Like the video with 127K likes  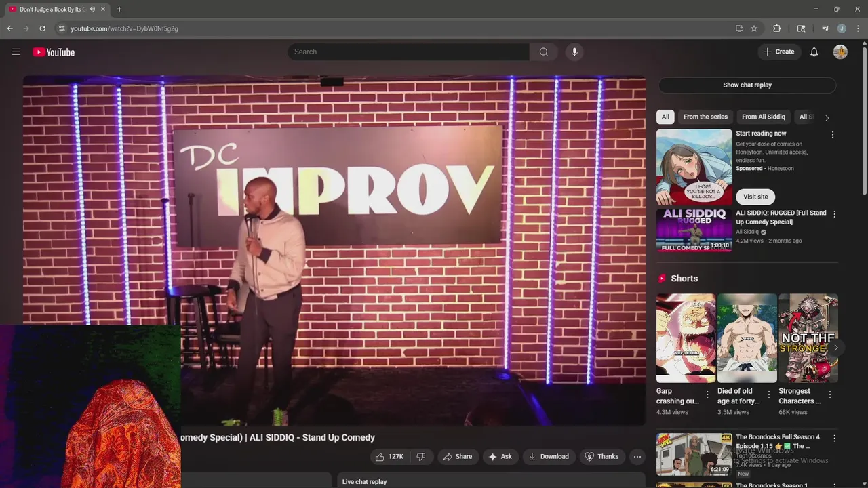390,457
